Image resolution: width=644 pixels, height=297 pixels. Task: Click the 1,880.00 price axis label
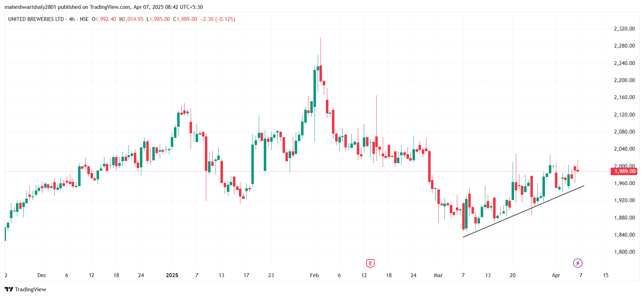click(624, 218)
